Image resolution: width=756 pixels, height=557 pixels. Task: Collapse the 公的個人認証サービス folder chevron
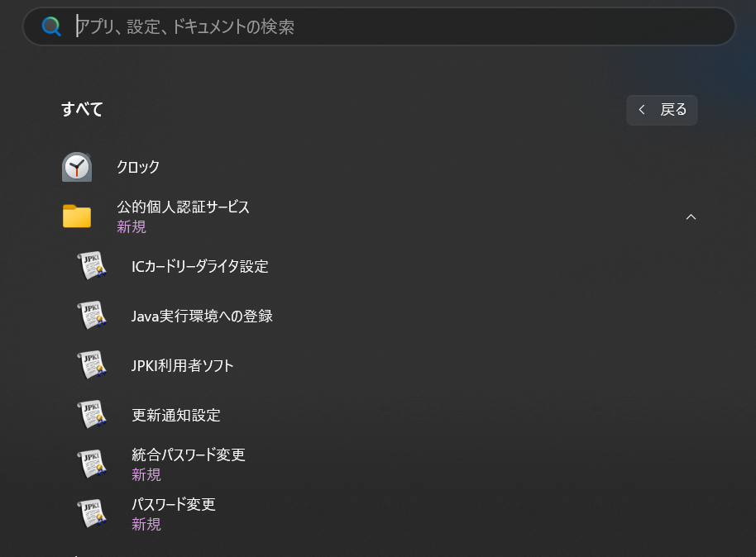(x=691, y=217)
